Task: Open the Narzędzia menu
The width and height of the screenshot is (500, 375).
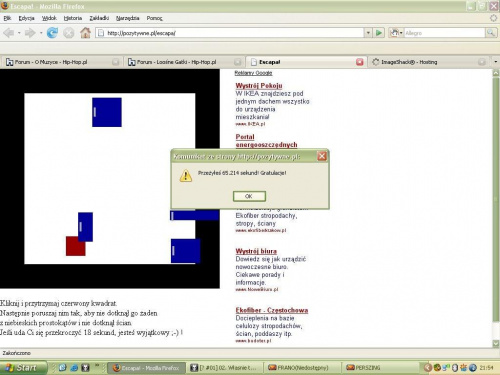Action: 128,18
